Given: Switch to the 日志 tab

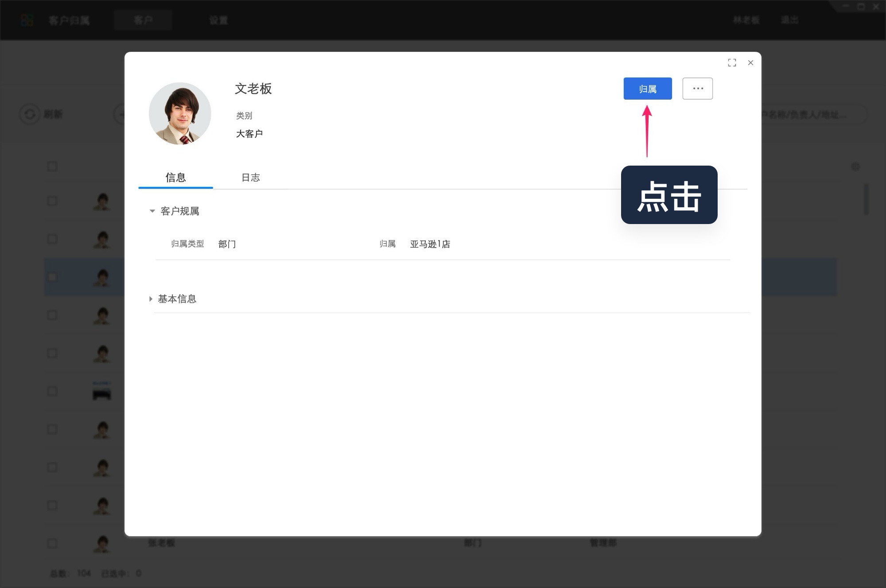Looking at the screenshot, I should (x=251, y=178).
